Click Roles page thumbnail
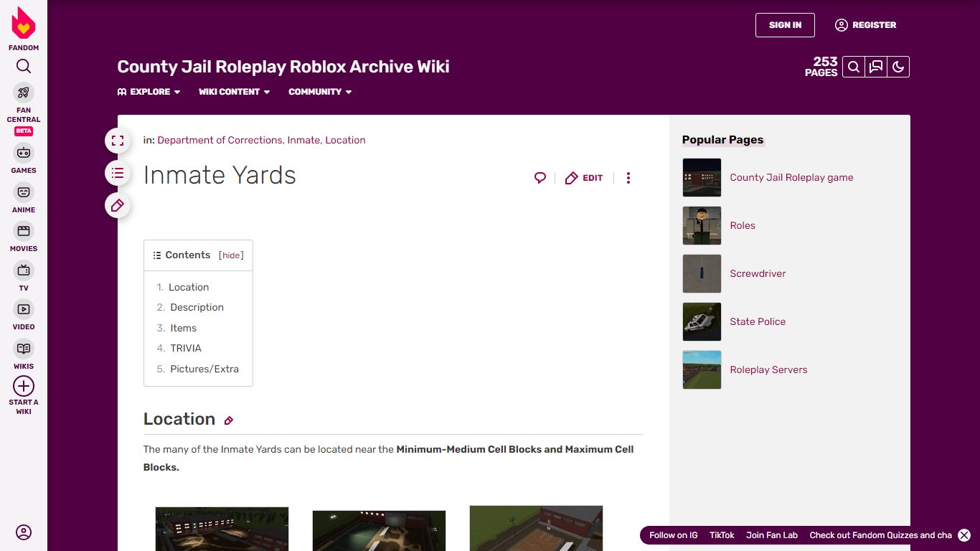980x551 pixels. (702, 225)
